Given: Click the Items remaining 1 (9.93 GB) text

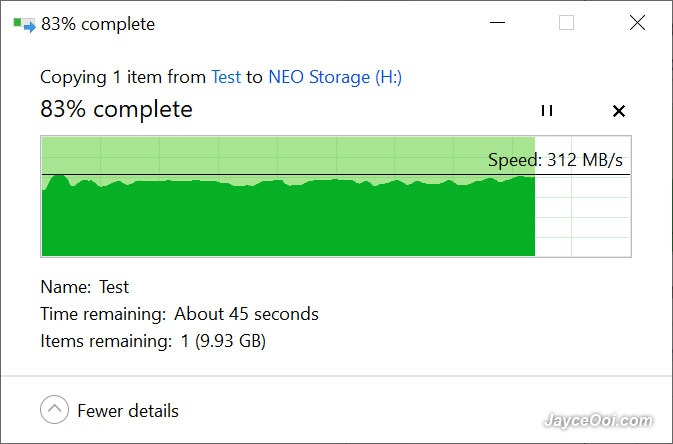Looking at the screenshot, I should point(153,341).
